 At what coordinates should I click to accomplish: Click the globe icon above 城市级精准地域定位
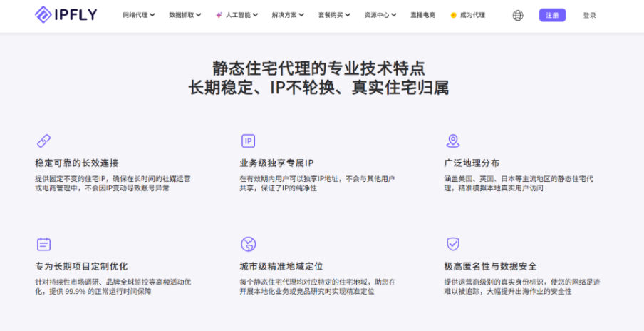pos(248,244)
